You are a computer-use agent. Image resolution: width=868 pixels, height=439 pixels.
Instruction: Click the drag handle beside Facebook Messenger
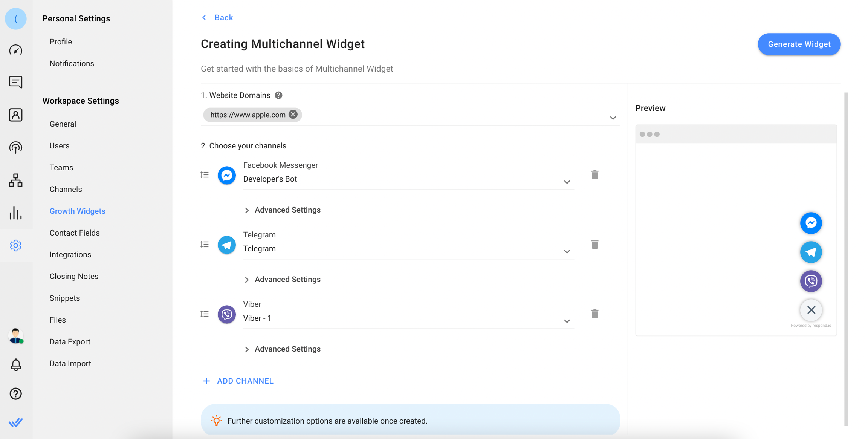tap(205, 175)
